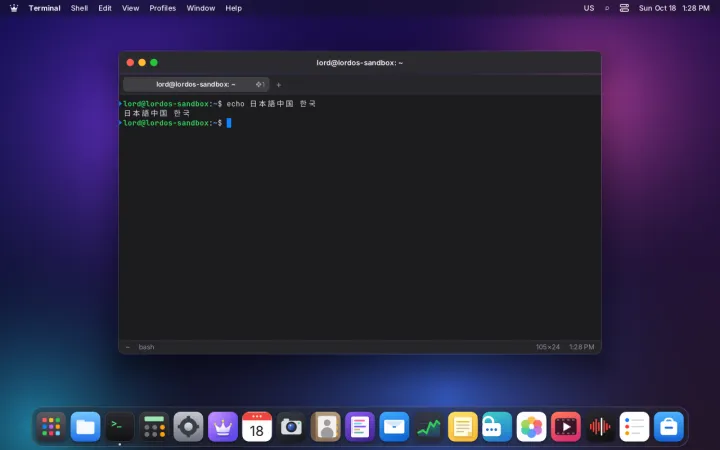
Task: Open the red video player icon in the dock
Action: (x=565, y=427)
